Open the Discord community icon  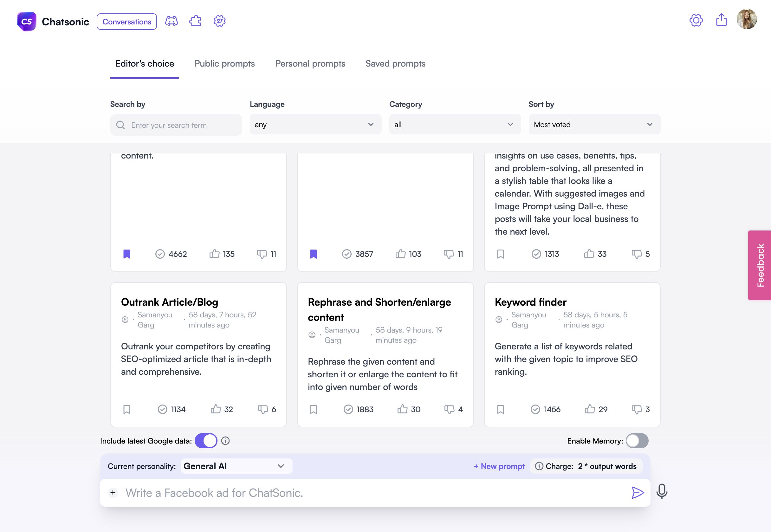pyautogui.click(x=171, y=21)
